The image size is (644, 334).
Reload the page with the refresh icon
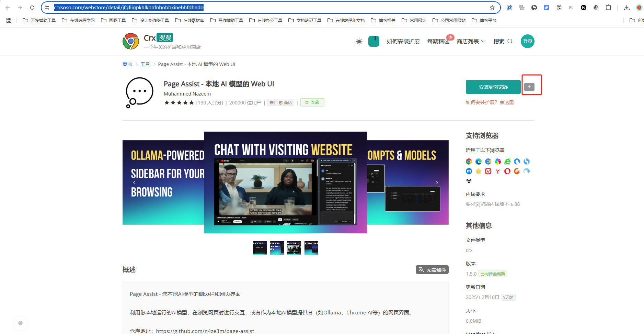[32, 8]
